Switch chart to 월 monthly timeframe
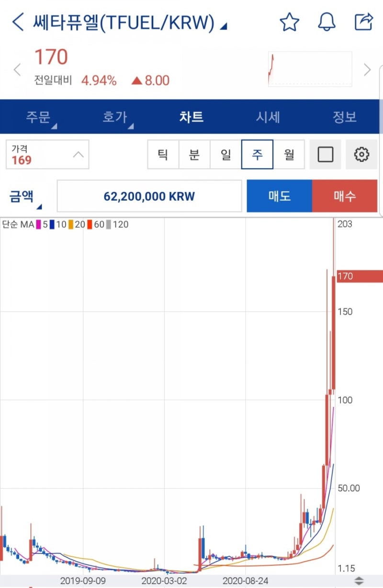Image resolution: width=383 pixels, height=588 pixels. (289, 154)
